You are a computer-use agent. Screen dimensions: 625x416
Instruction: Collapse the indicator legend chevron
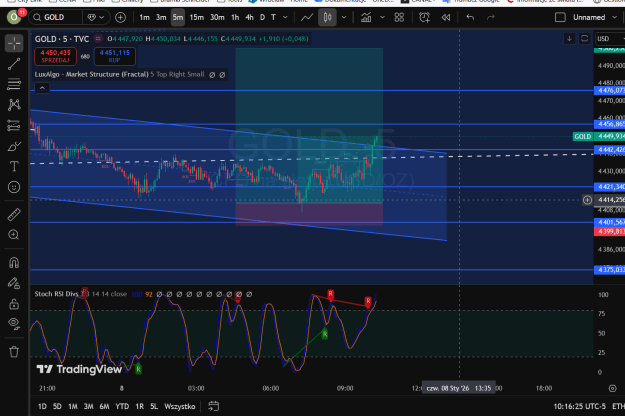coord(42,88)
